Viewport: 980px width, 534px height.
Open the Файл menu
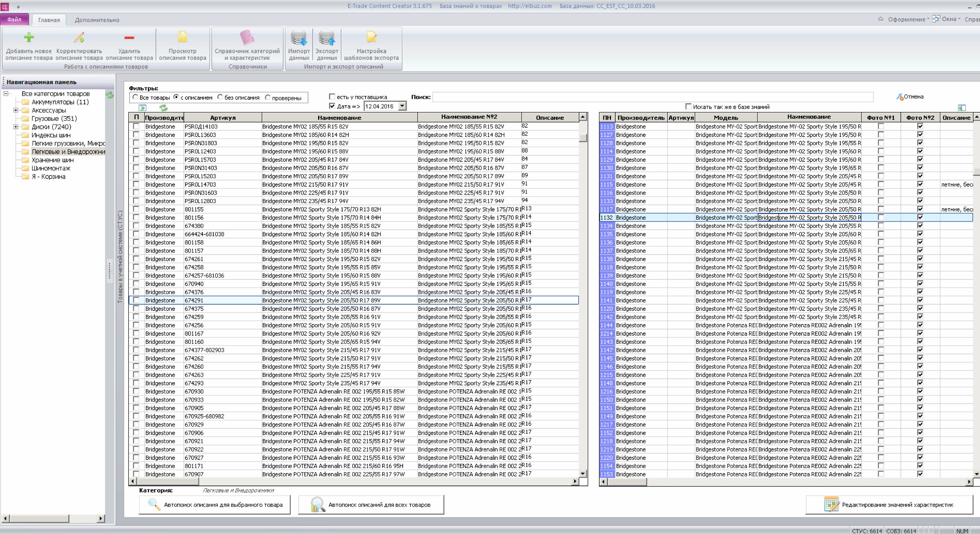tap(14, 19)
